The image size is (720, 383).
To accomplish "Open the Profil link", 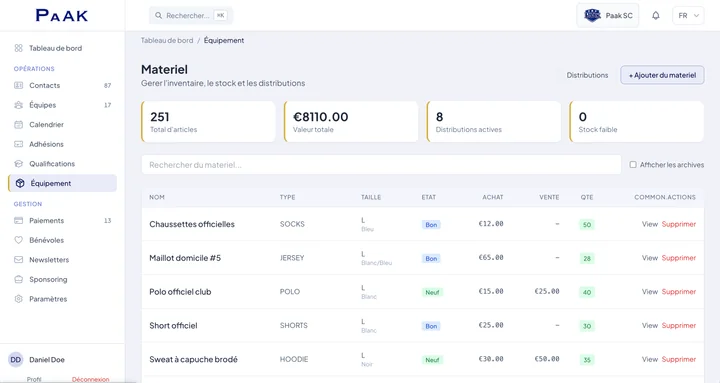I will tap(34, 379).
